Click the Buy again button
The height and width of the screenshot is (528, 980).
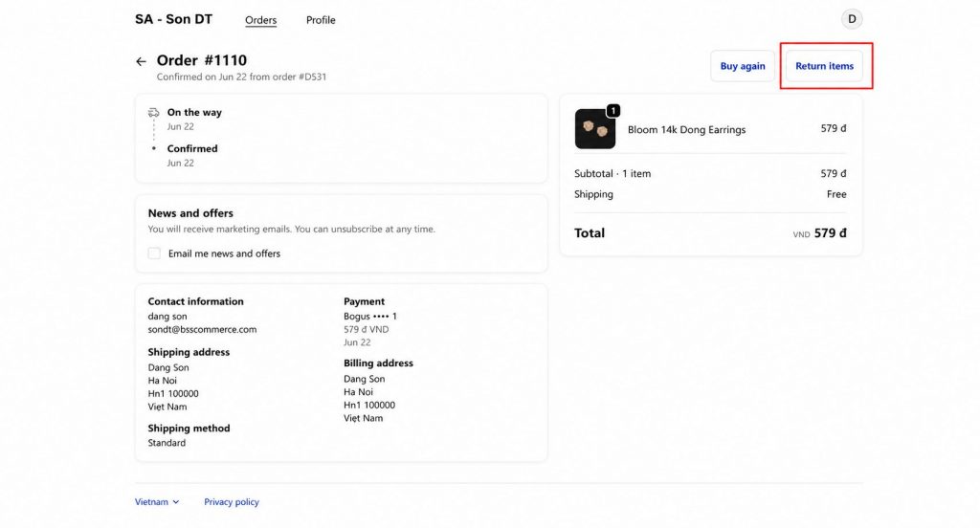tap(743, 66)
